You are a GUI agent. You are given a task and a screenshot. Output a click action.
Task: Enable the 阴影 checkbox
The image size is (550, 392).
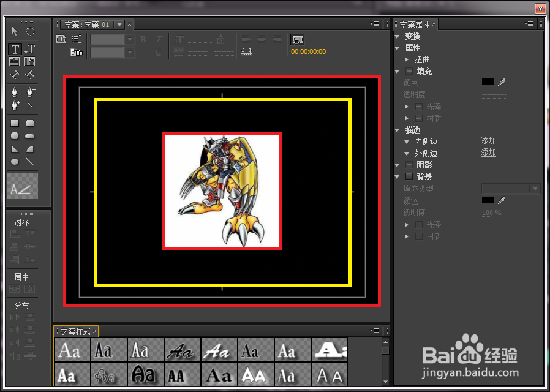(x=409, y=165)
